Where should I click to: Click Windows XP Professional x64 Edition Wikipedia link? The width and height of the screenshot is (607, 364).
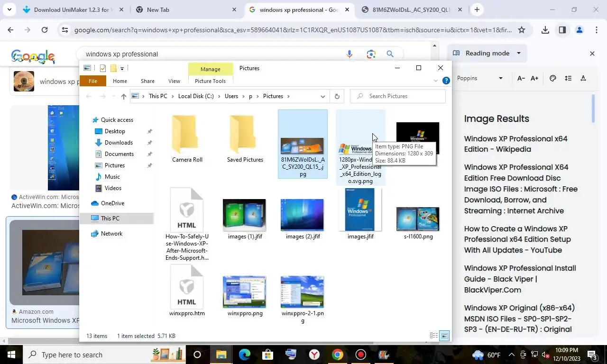(515, 144)
